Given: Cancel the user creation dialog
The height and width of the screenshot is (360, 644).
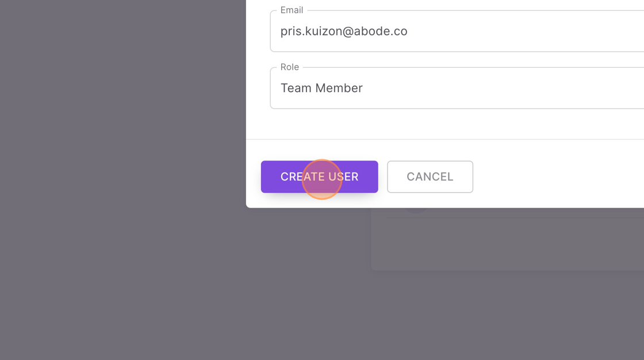Looking at the screenshot, I should pos(430,177).
